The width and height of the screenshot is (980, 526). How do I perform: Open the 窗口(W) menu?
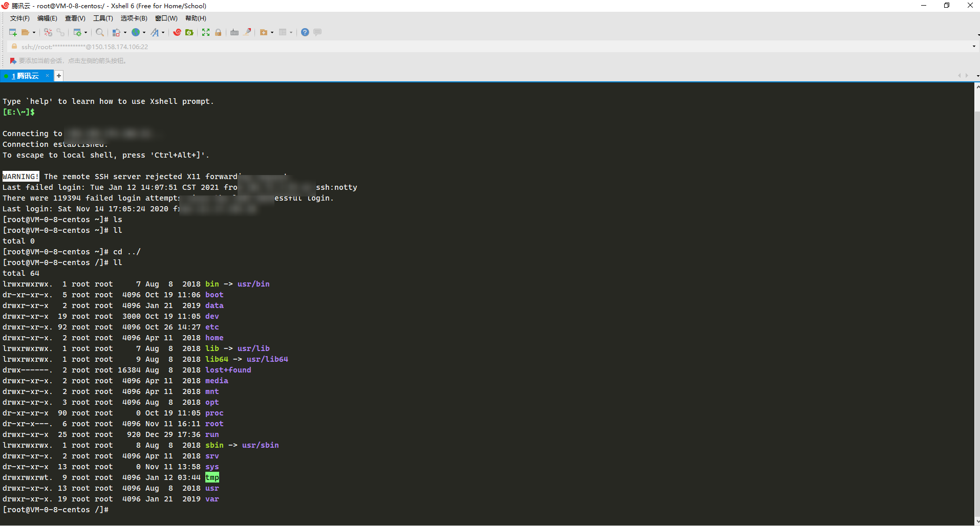click(166, 18)
